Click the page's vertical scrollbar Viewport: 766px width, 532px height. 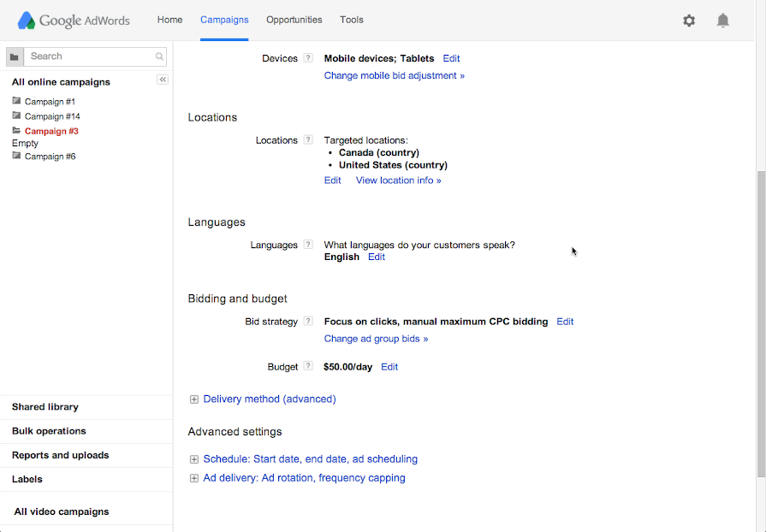tap(761, 325)
